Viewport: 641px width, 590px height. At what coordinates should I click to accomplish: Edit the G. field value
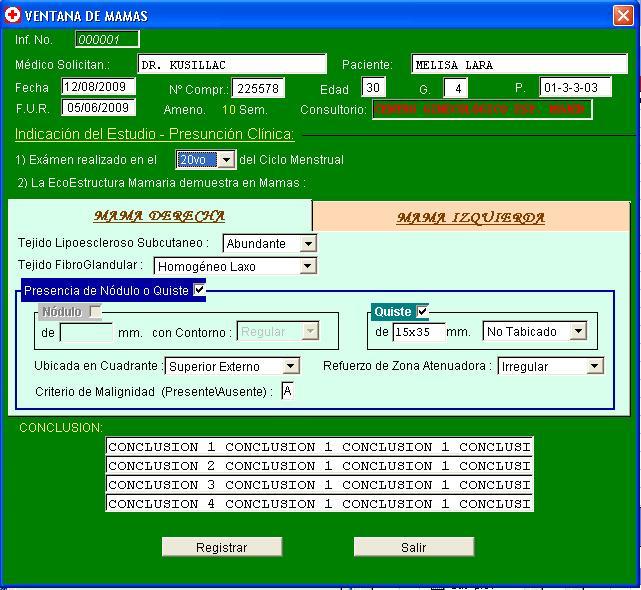click(456, 88)
